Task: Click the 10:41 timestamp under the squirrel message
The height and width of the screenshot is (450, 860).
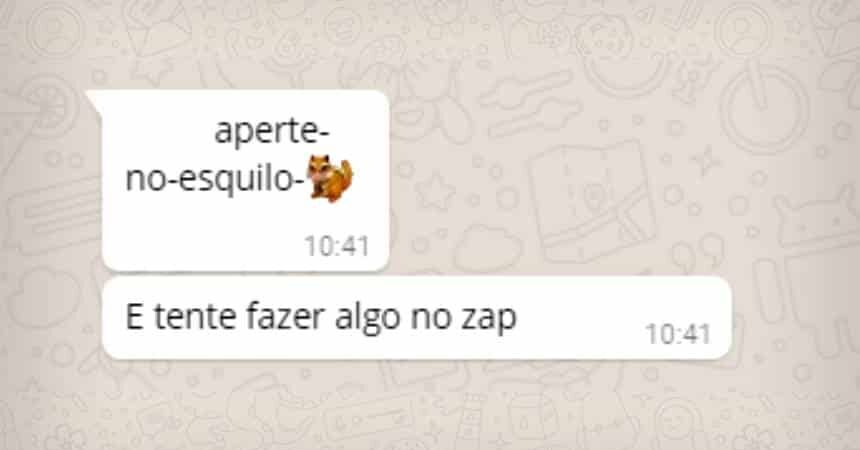Action: pos(337,246)
